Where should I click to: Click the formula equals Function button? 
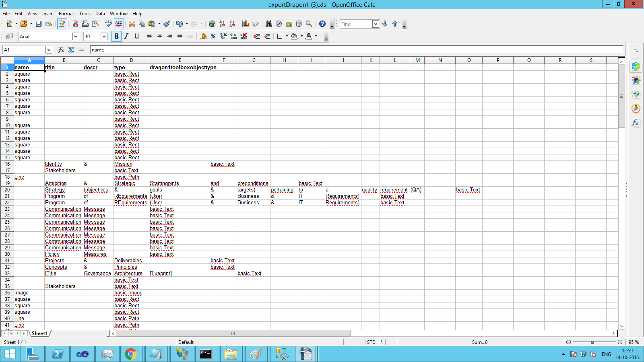tap(81, 50)
